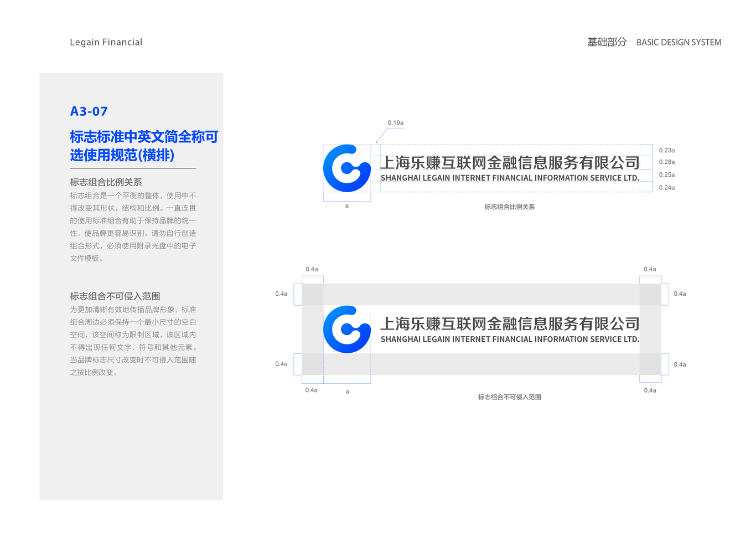
Task: Click the sidebar heading "标志组合不可侵入范围"
Action: [x=115, y=296]
